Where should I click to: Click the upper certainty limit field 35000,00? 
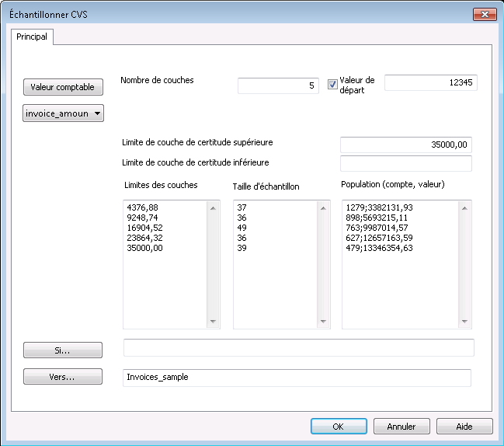(405, 145)
